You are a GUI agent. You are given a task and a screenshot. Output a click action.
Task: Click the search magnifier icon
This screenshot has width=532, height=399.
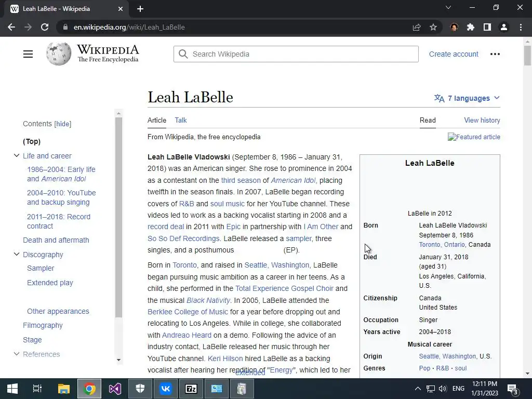coord(183,54)
